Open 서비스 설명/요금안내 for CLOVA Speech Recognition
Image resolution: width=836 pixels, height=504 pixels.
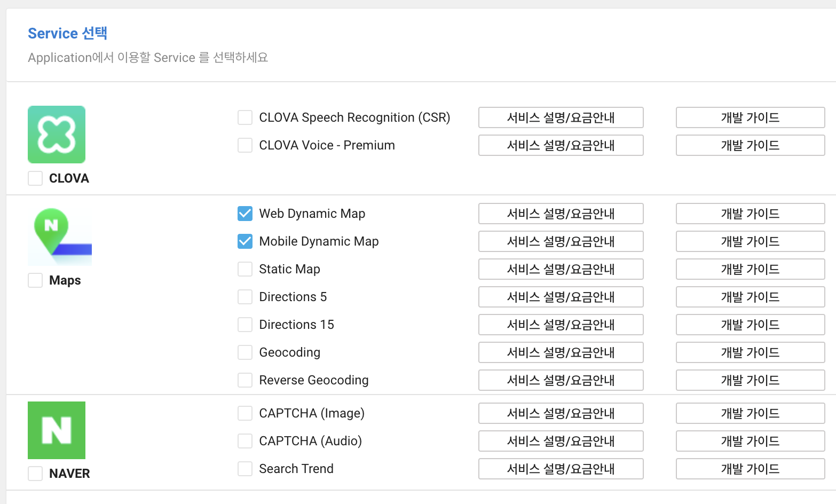pos(561,117)
